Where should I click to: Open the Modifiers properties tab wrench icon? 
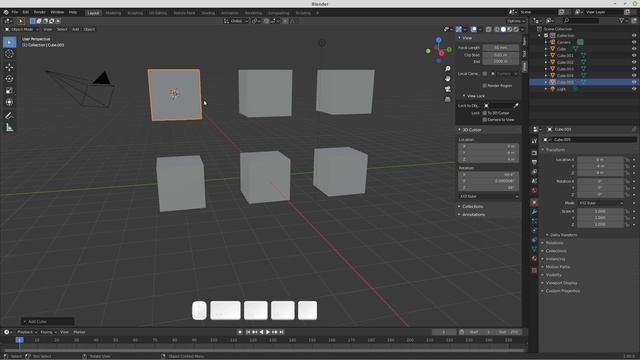(534, 212)
